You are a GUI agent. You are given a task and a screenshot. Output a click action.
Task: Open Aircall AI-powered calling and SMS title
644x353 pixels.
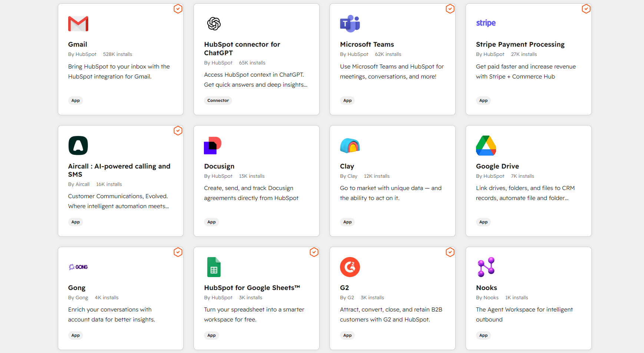[119, 170]
